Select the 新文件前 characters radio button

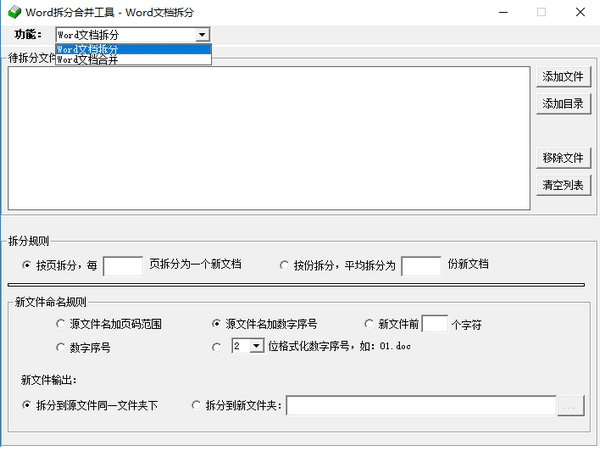(369, 324)
